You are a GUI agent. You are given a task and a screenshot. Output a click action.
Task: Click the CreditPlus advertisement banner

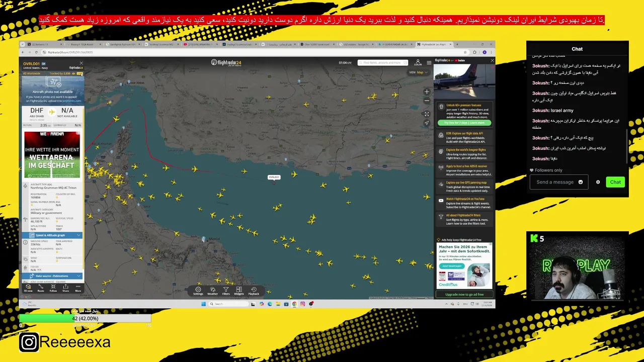click(464, 266)
